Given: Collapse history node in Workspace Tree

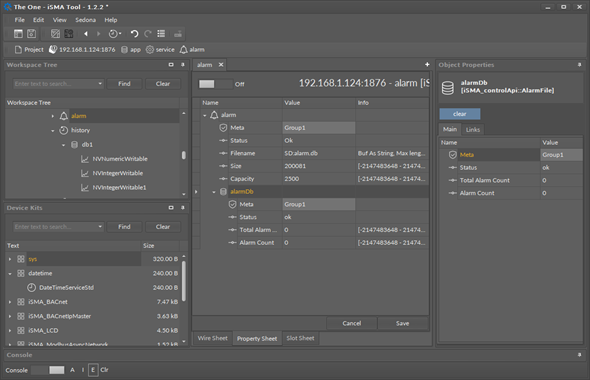Looking at the screenshot, I should 53,131.
